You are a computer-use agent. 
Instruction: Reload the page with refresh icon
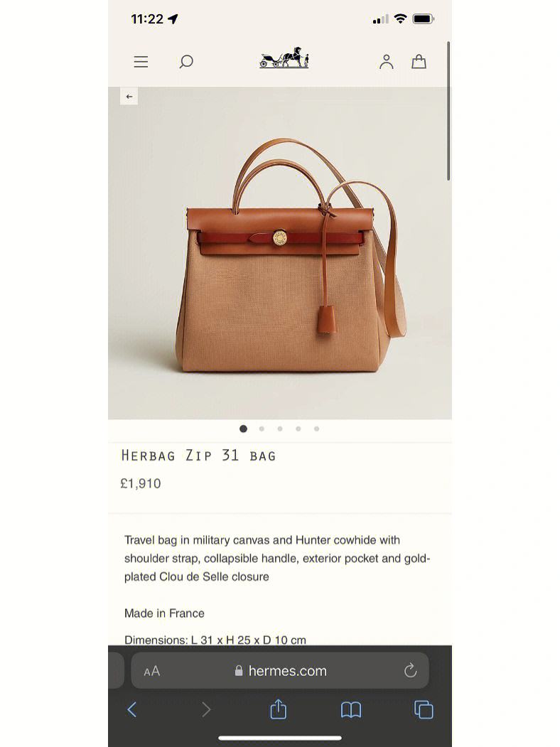[411, 671]
